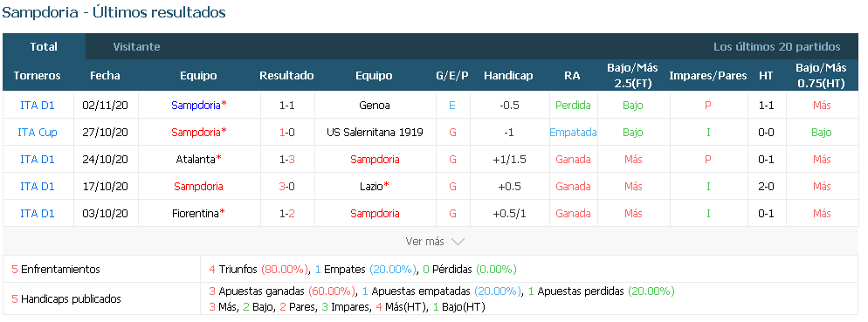Expand the Ver más chevron
The width and height of the screenshot is (868, 322).
pyautogui.click(x=458, y=242)
